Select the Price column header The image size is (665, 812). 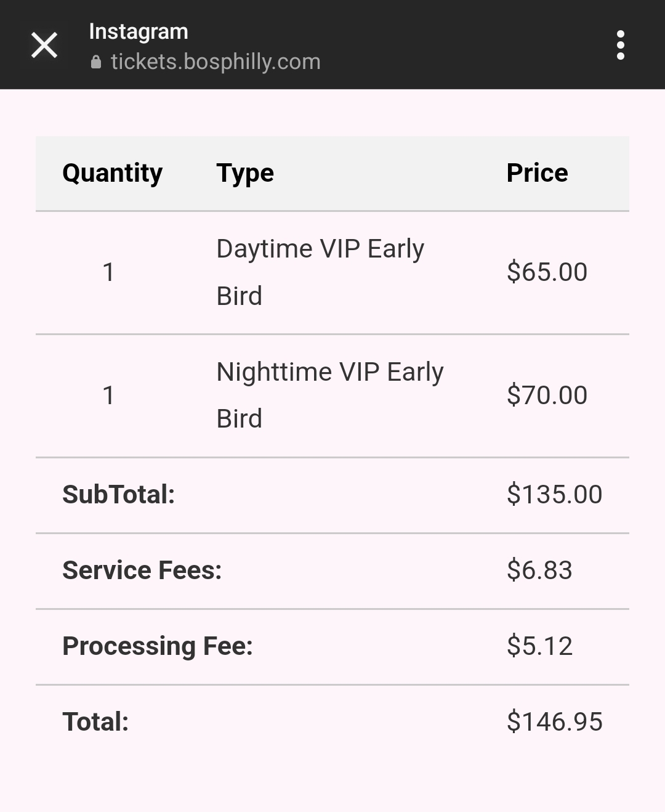tap(538, 173)
